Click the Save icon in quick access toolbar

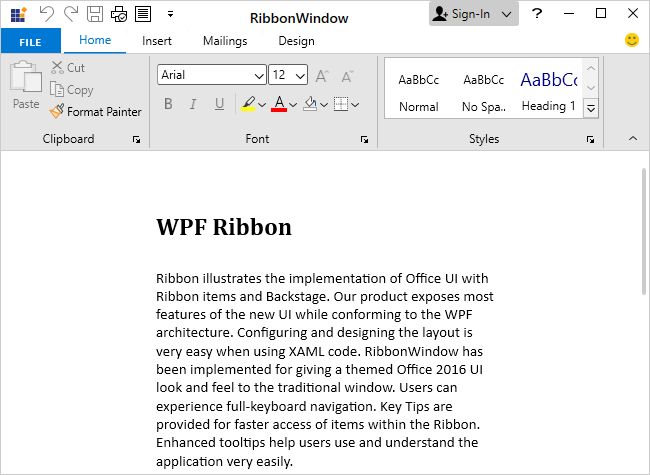click(95, 14)
